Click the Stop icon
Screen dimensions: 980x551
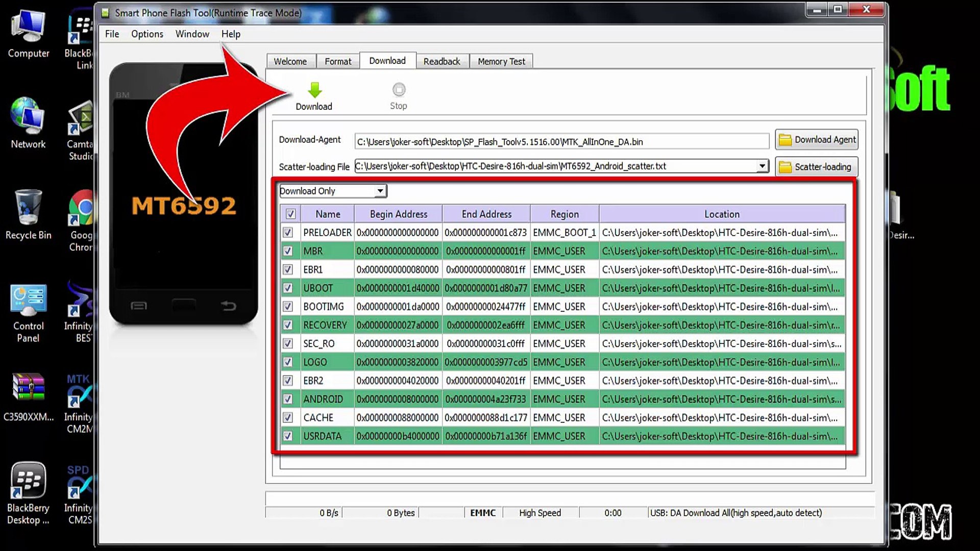click(399, 90)
